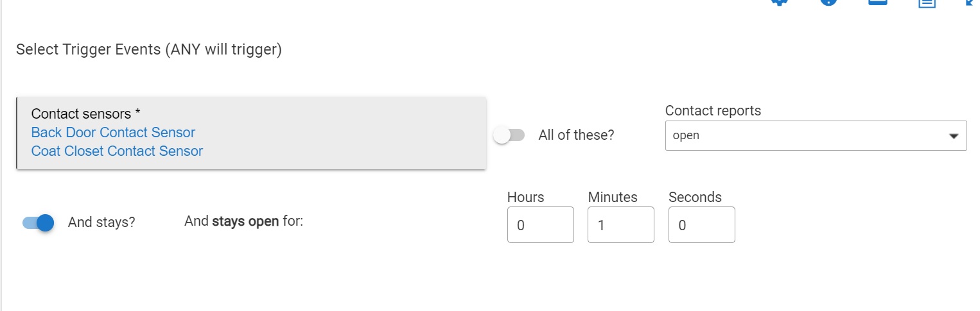This screenshot has height=311, width=980.
Task: Select the Seconds input box
Action: [x=701, y=225]
